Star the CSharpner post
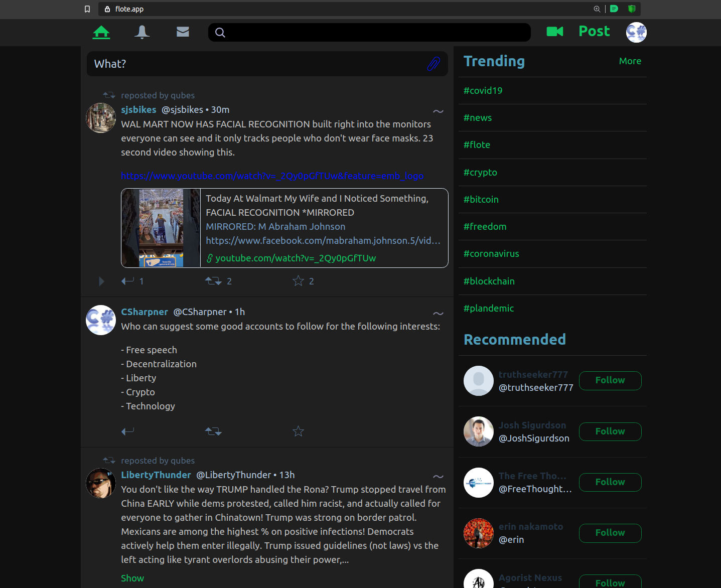721x588 pixels. [x=298, y=431]
